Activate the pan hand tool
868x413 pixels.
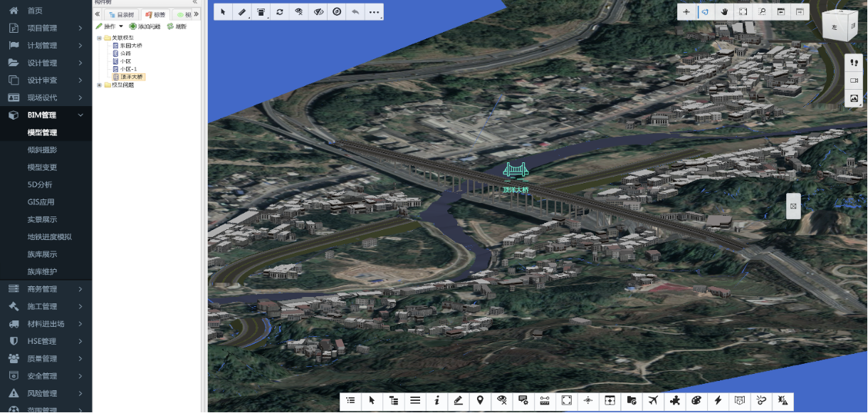point(724,12)
